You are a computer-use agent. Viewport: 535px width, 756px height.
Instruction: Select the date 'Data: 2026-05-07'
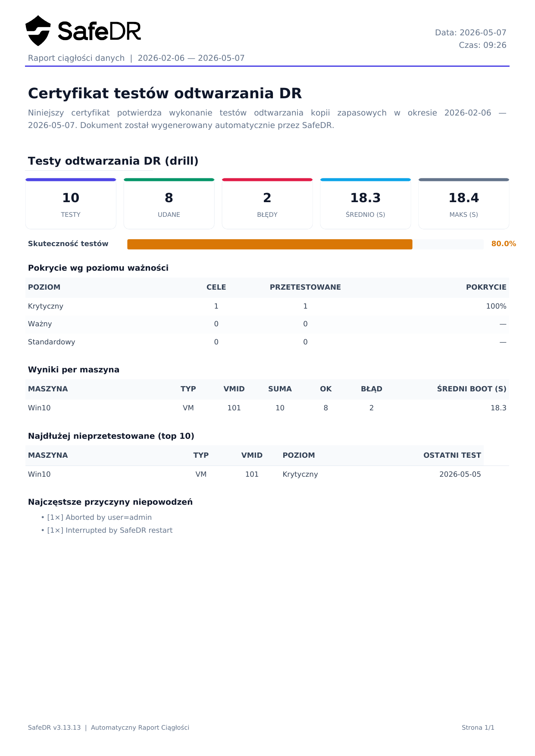[471, 33]
